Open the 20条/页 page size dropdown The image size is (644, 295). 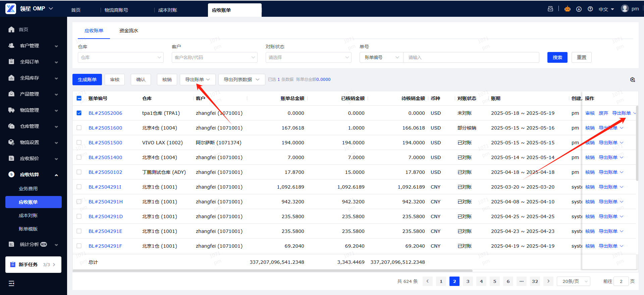574,281
